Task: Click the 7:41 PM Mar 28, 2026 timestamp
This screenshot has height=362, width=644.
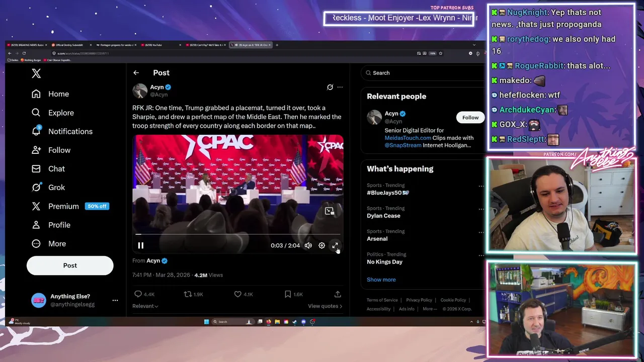Action: coord(161,275)
